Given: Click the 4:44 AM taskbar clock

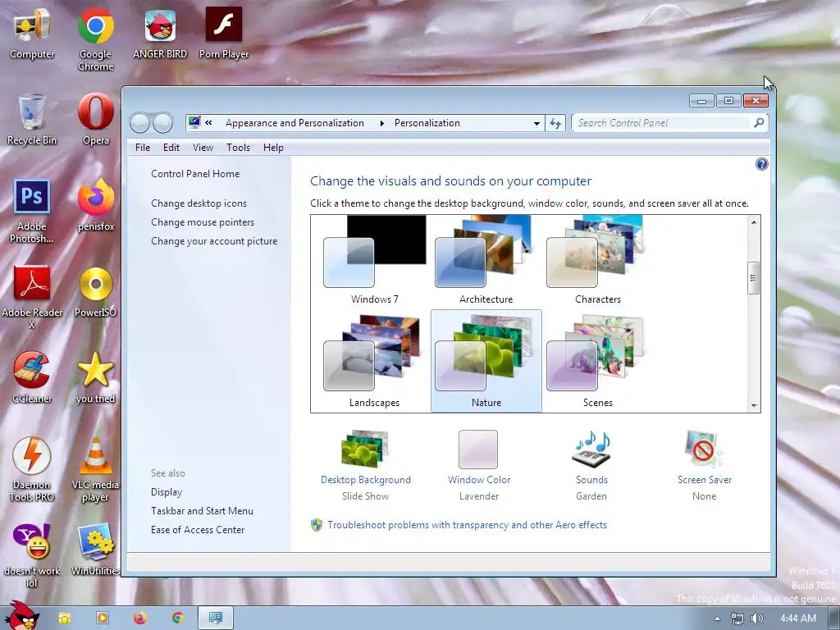Looking at the screenshot, I should tap(797, 619).
